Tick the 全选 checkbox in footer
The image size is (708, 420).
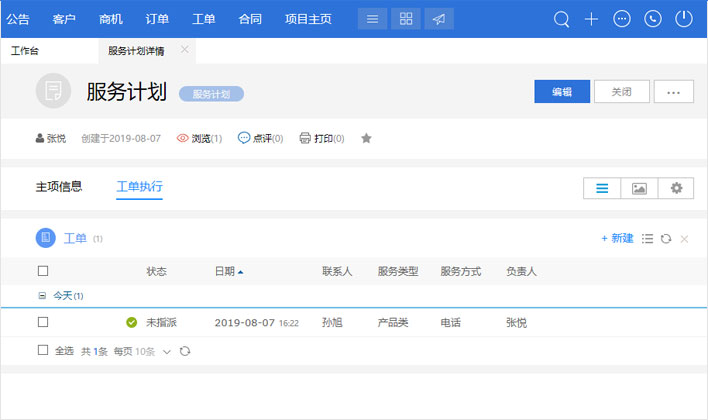[43, 351]
